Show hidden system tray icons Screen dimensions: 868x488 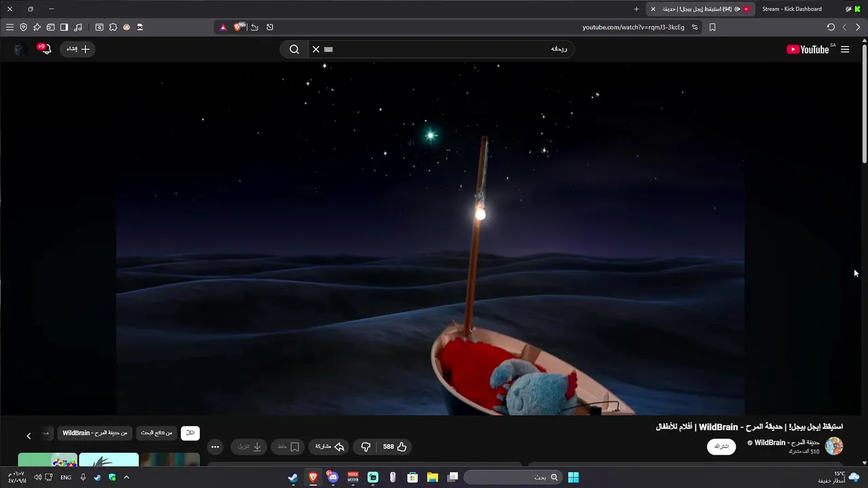(x=126, y=477)
